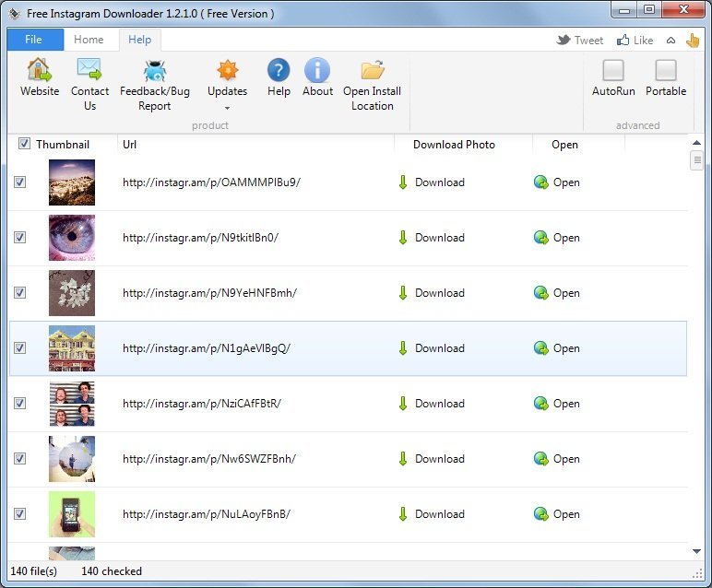Uncheck the N9tkitlBn0 row checkbox
Image resolution: width=712 pixels, height=588 pixels.
(19, 237)
